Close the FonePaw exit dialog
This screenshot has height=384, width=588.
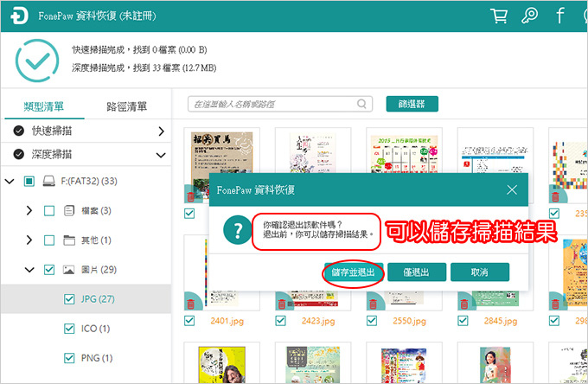512,189
